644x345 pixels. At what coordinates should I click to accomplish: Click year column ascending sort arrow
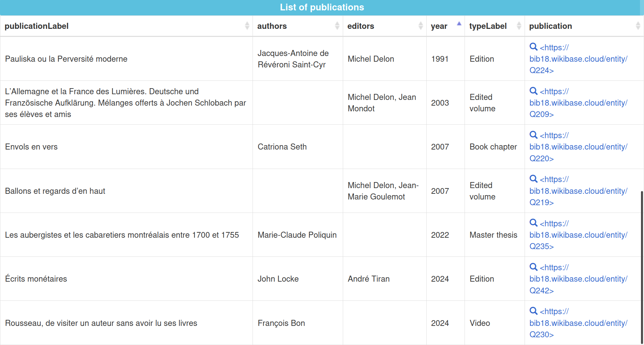(x=459, y=24)
